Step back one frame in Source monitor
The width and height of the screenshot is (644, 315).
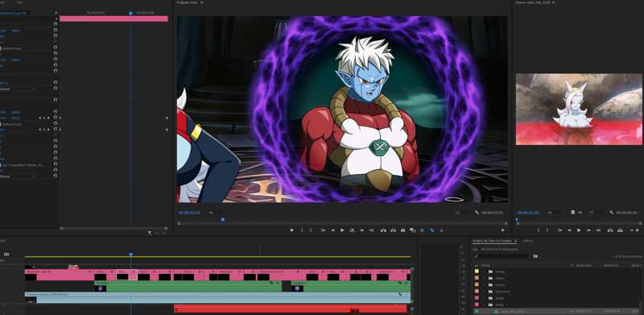[569, 230]
